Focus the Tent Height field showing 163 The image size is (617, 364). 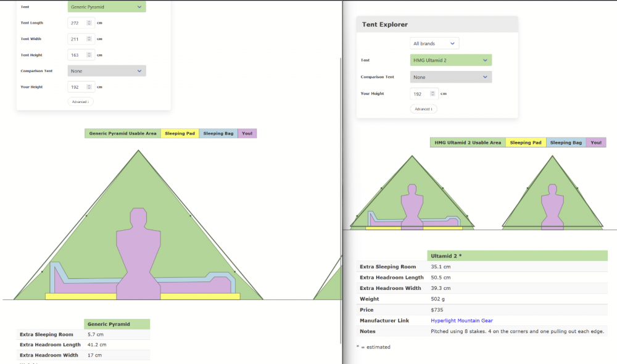click(77, 55)
